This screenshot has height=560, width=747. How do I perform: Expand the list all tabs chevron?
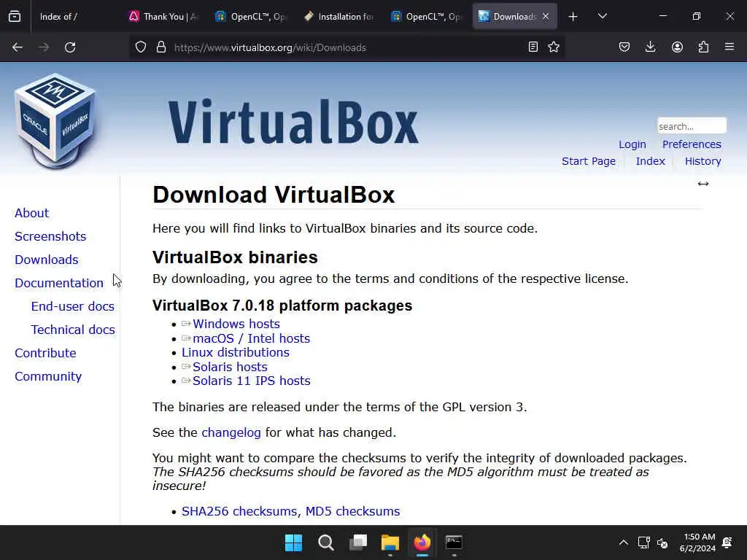point(602,17)
